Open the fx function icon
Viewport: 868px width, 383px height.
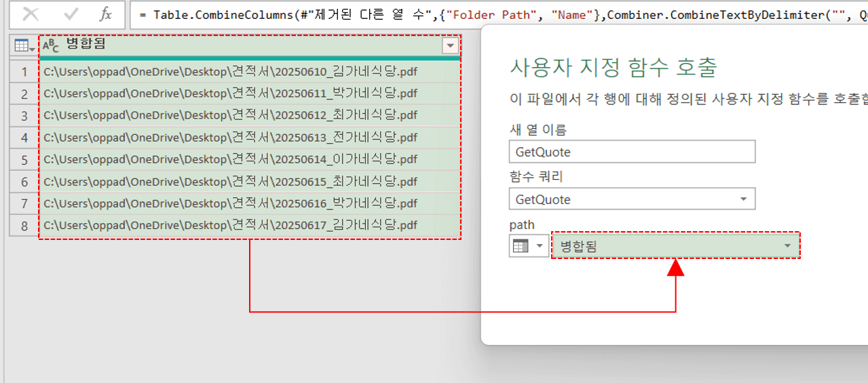tap(105, 15)
